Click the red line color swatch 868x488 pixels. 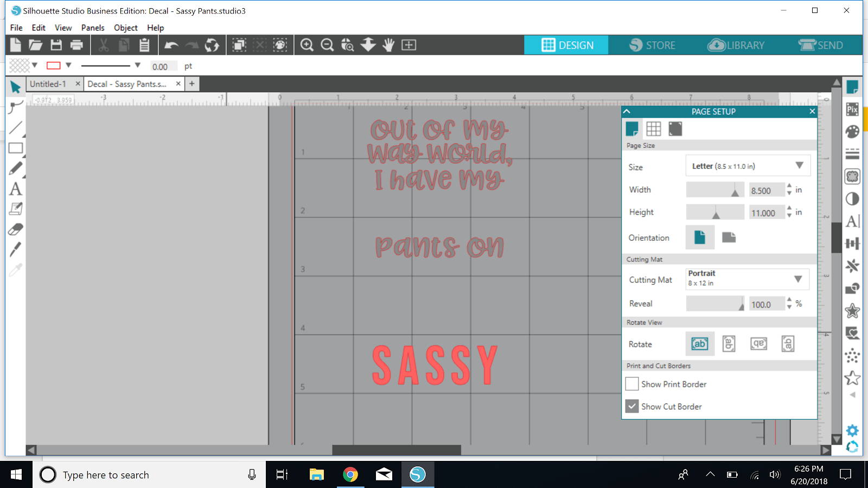[54, 66]
